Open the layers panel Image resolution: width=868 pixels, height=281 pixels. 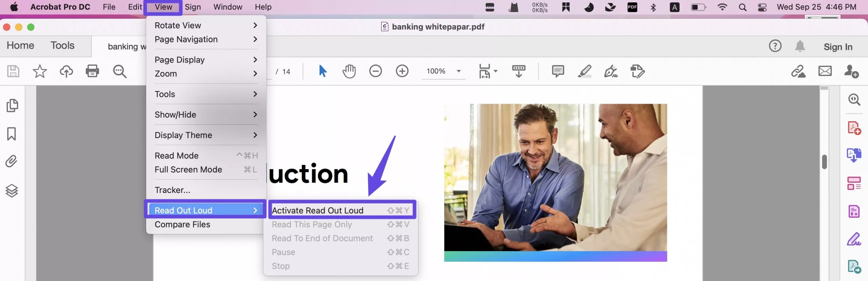[x=12, y=191]
